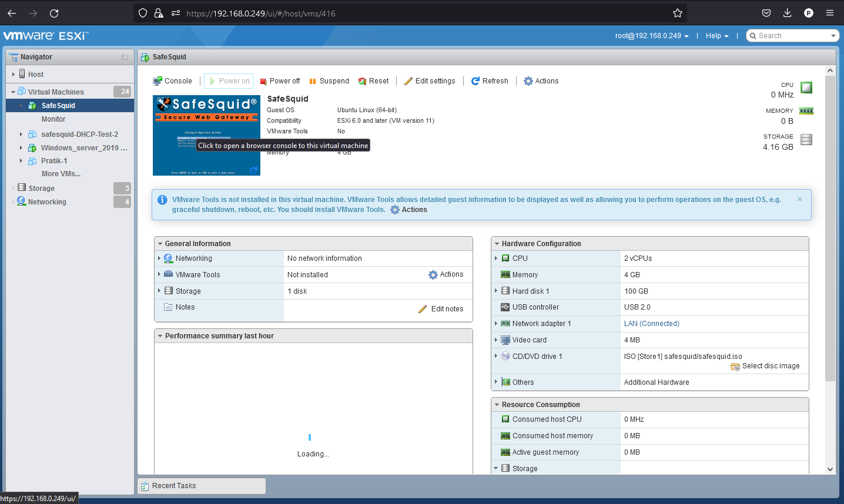This screenshot has width=844, height=504.
Task: Click the STORAGE usage disk icon
Action: (806, 139)
